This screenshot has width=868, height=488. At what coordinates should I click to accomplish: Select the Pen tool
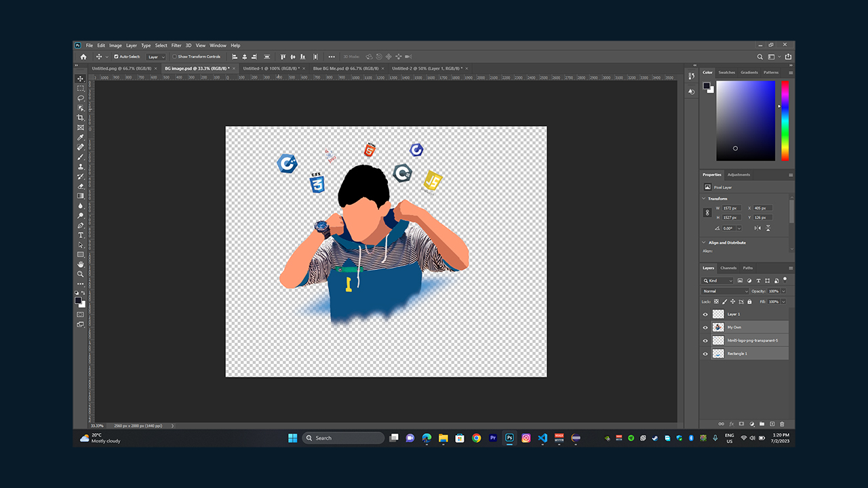coord(81,225)
